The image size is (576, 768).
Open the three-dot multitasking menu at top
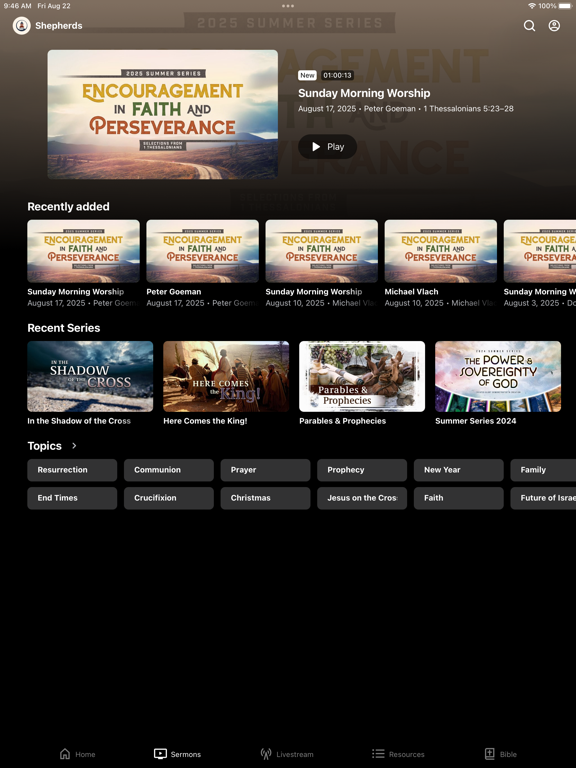288,6
